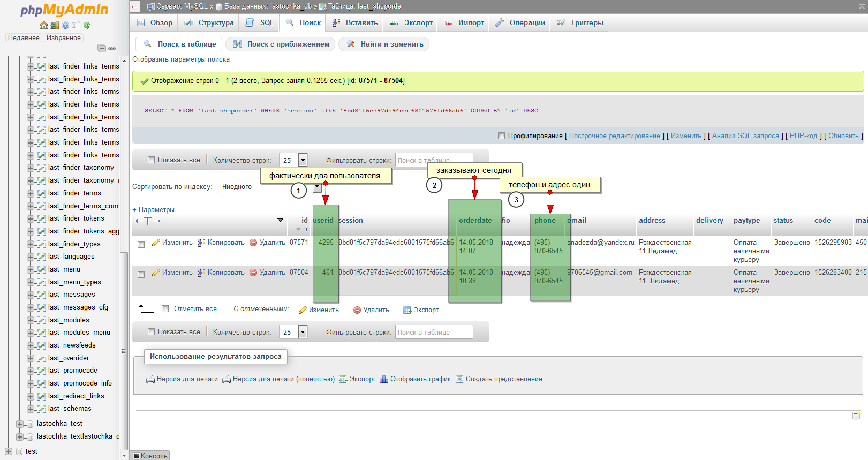Expand the lastochka_test database node

coord(20,424)
